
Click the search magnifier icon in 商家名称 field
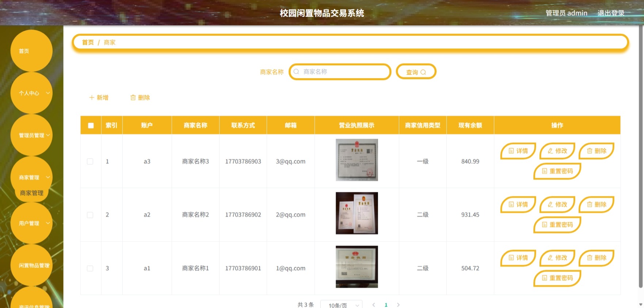(x=296, y=72)
